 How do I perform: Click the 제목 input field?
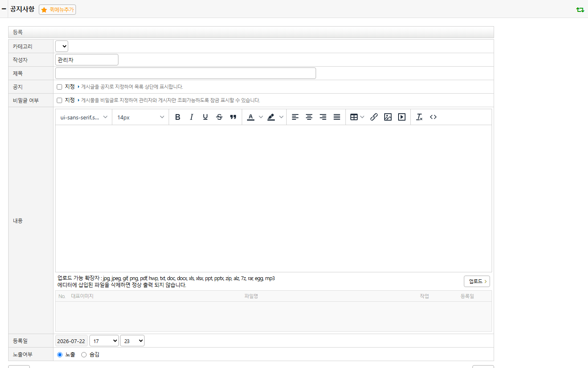coord(185,73)
